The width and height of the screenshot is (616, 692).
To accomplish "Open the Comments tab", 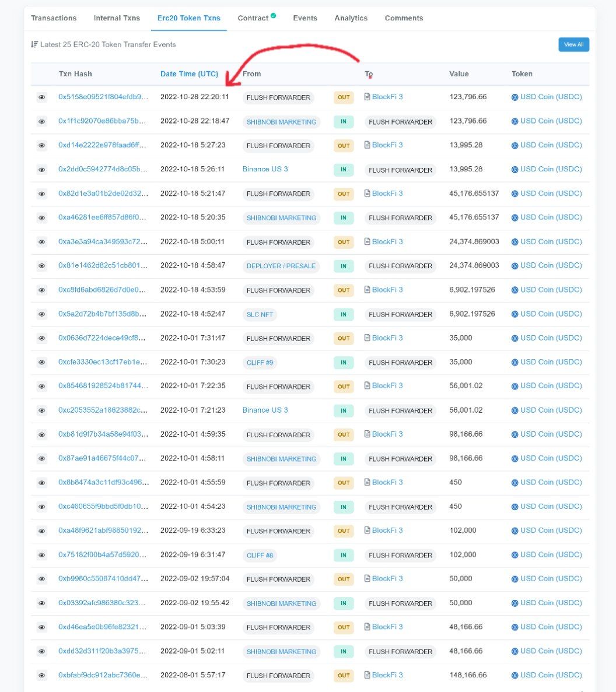I will [x=404, y=18].
